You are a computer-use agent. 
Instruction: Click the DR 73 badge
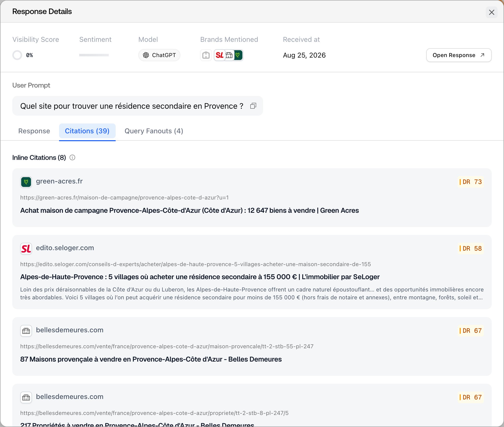[471, 182]
